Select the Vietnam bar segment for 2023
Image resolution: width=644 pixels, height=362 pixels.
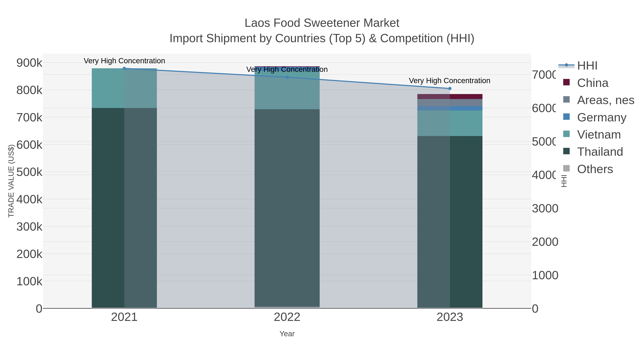click(450, 123)
